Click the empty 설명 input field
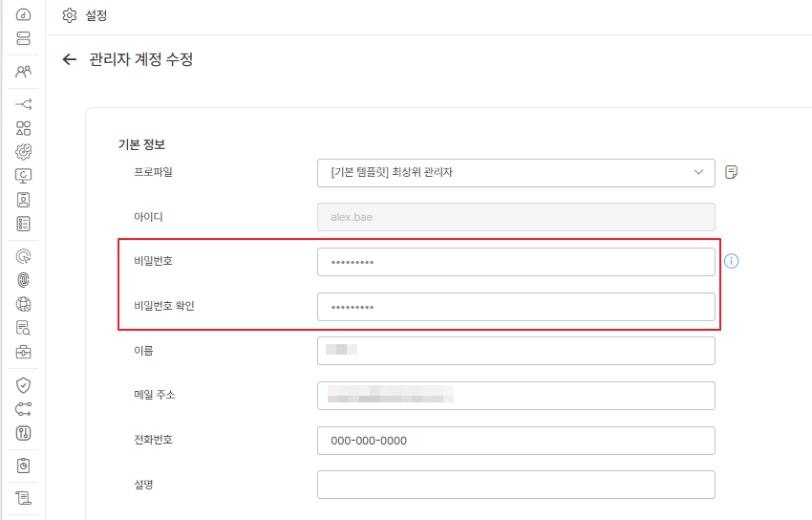Image resolution: width=812 pixels, height=520 pixels. tap(516, 485)
